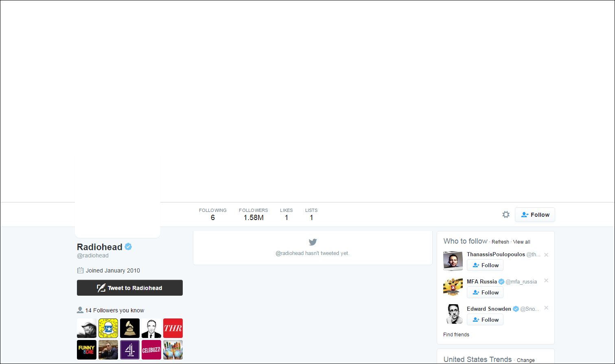
Task: Dismiss MFA Russia follow suggestion
Action: [546, 281]
